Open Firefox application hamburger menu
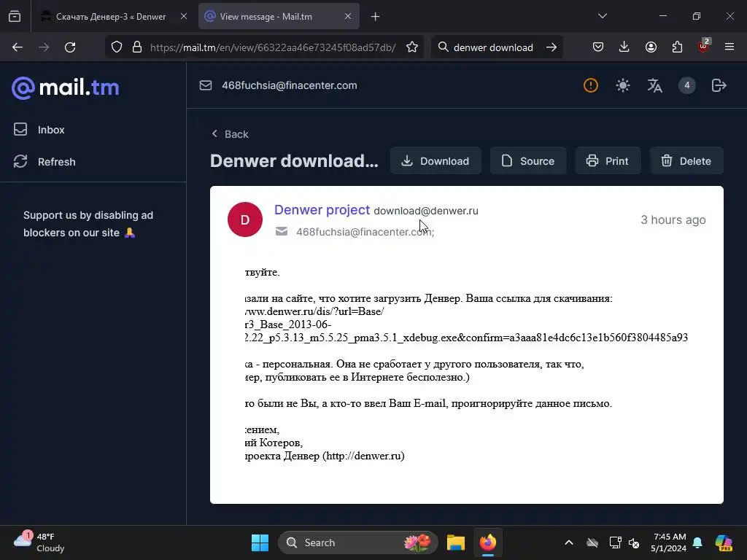 pyautogui.click(x=729, y=47)
